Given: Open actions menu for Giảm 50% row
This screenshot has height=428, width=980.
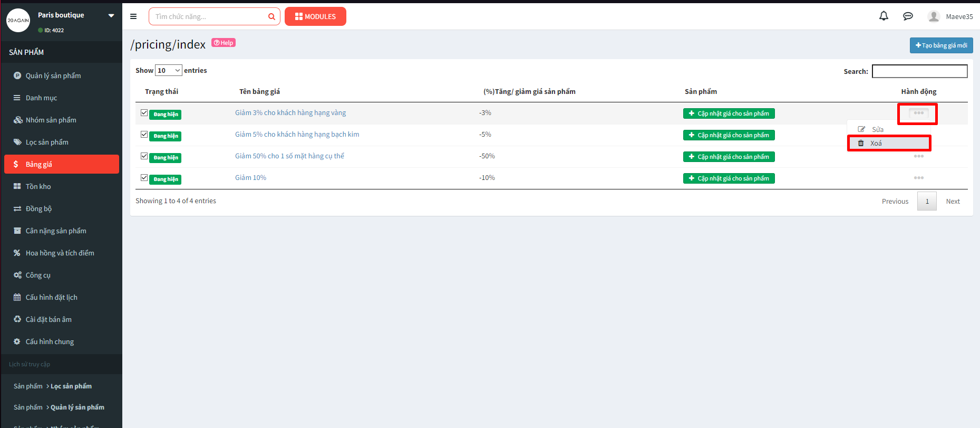Looking at the screenshot, I should (918, 156).
